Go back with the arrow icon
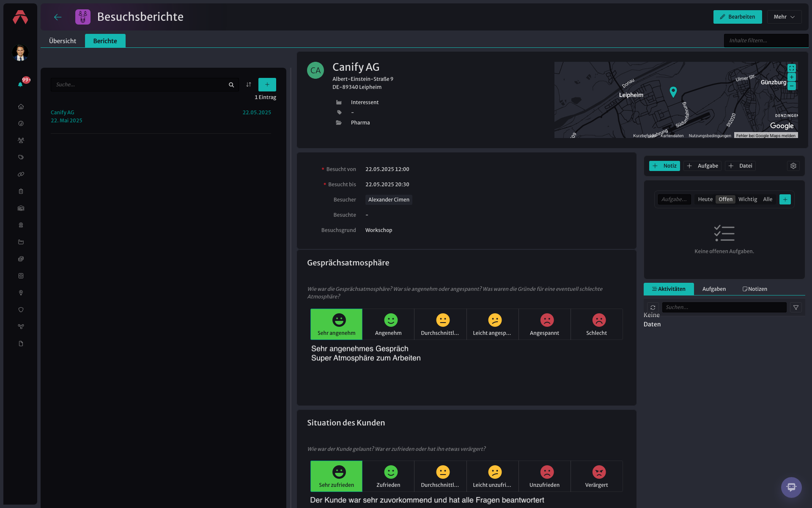The height and width of the screenshot is (508, 812). 58,17
